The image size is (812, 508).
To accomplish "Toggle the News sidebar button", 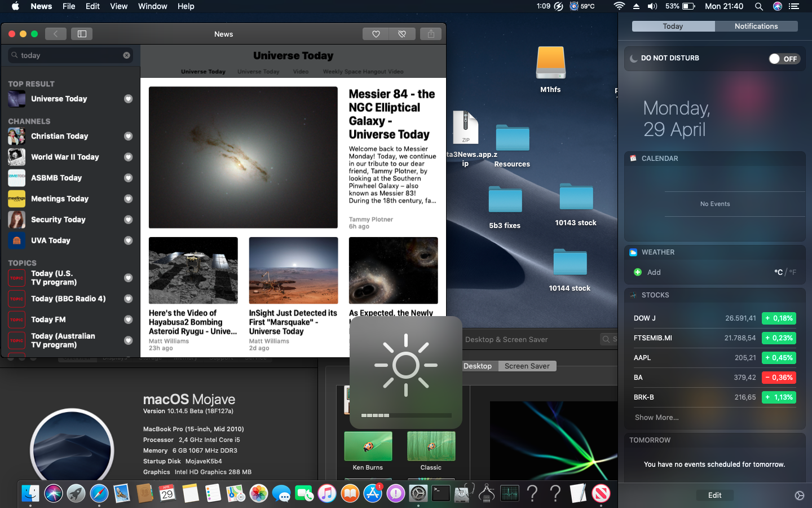I will 82,34.
